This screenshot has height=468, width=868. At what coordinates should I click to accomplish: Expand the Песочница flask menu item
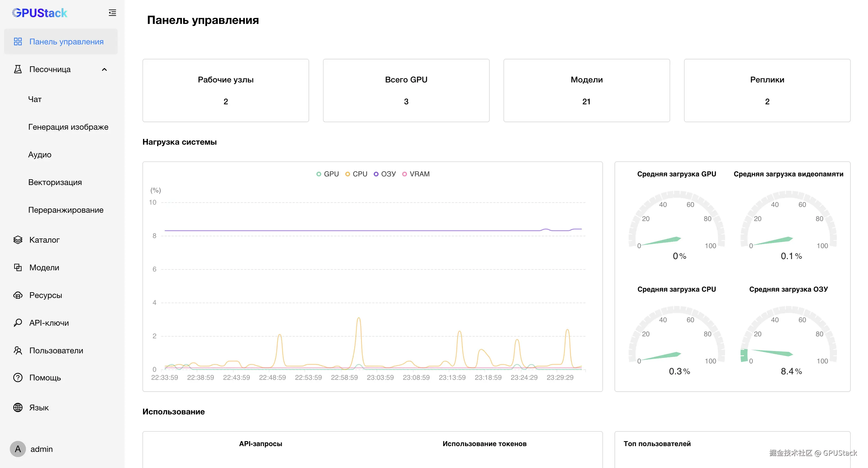(18, 69)
